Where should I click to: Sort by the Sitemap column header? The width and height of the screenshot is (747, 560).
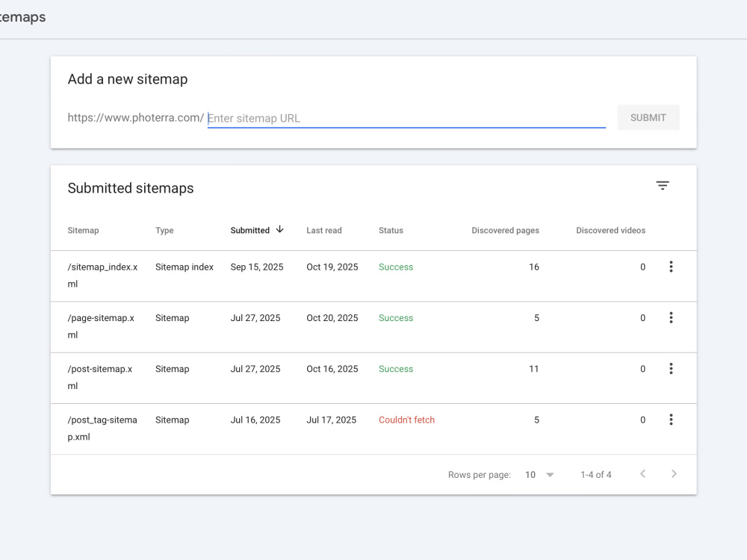[83, 231]
